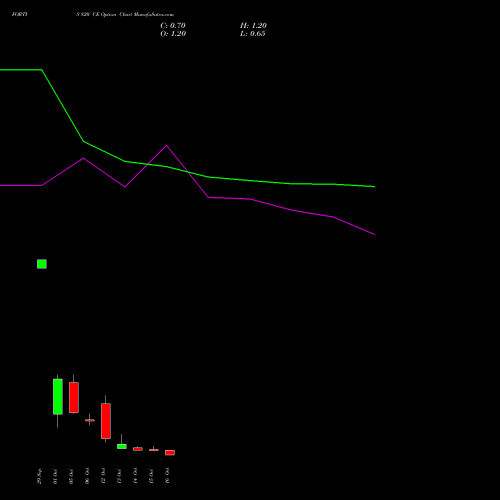
Task: Click the 'FORTI' symbol text in header
Action: (x=19, y=14)
